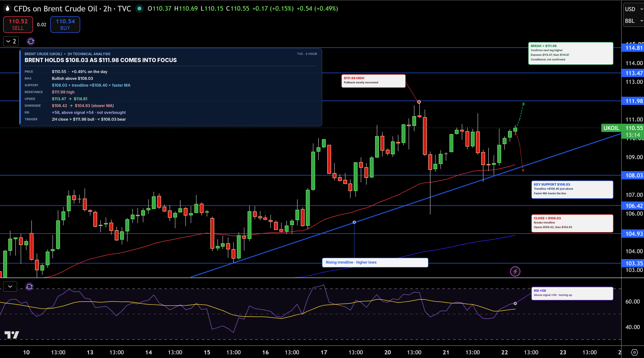Viewport: 644px width, 358px height.
Task: Select the UKOIL price label
Action: click(611, 128)
